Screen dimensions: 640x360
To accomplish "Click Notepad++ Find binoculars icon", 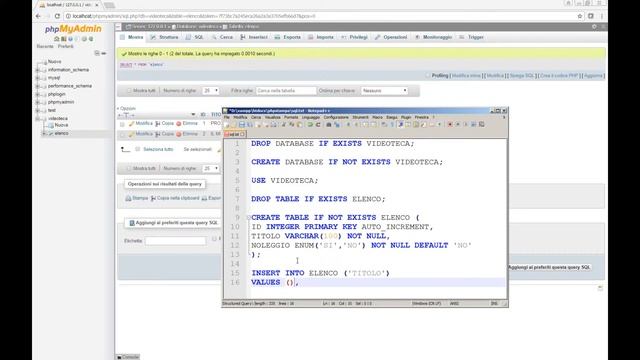I will click(329, 124).
